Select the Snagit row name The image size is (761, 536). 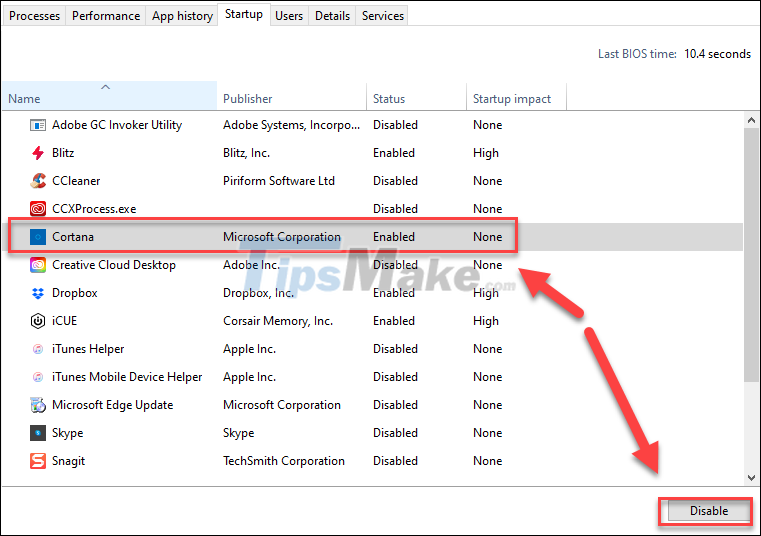[68, 461]
